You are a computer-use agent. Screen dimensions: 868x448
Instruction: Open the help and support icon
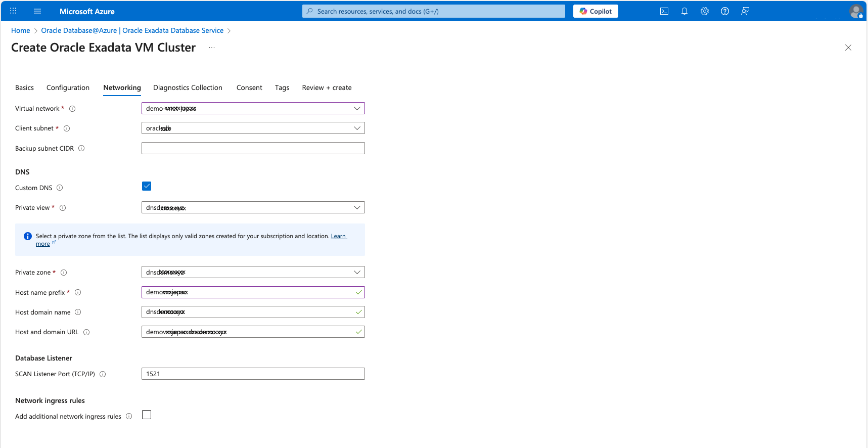click(725, 11)
